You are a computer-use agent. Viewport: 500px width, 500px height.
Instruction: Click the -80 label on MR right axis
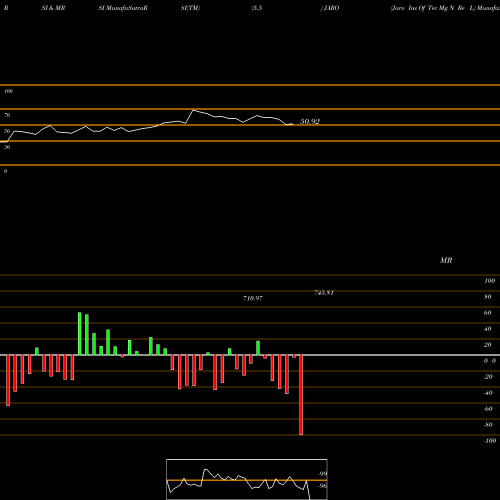point(488,425)
